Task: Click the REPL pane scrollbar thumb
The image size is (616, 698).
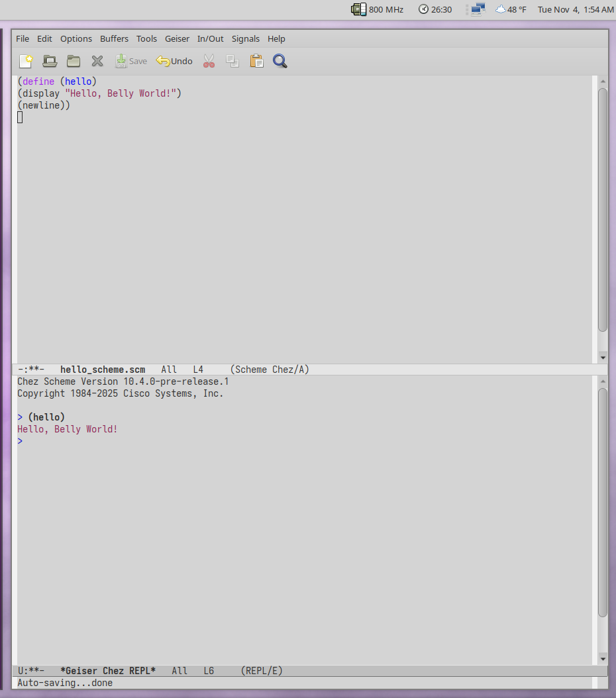Action: 603,503
